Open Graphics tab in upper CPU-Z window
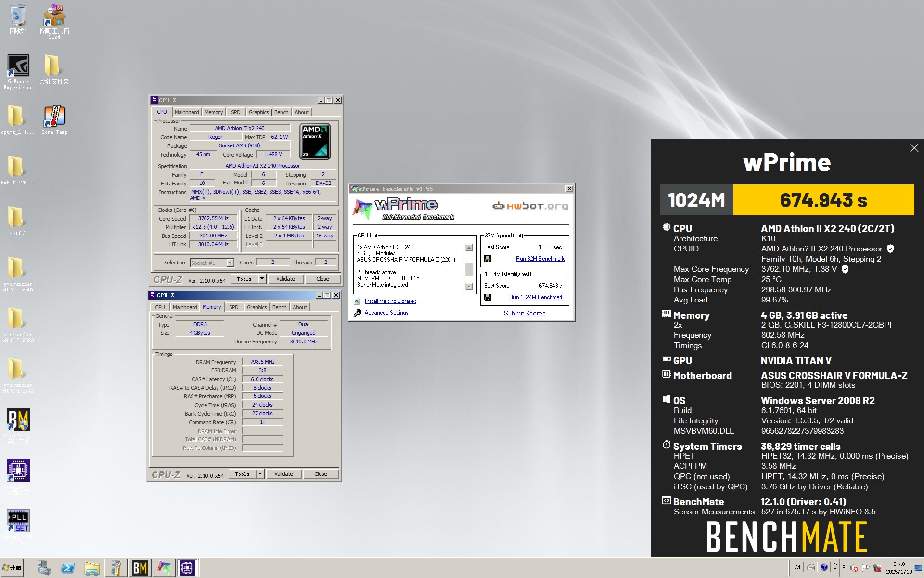Screen dimensions: 924x578 click(259, 112)
